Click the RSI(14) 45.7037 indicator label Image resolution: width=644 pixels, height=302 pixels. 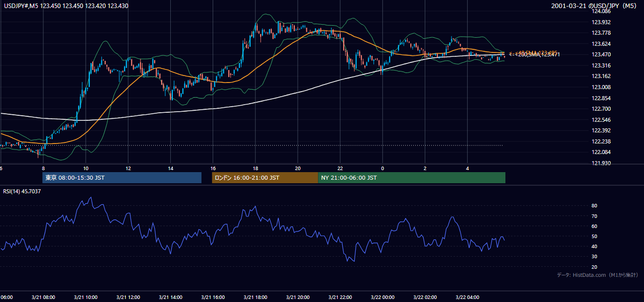pyautogui.click(x=22, y=191)
